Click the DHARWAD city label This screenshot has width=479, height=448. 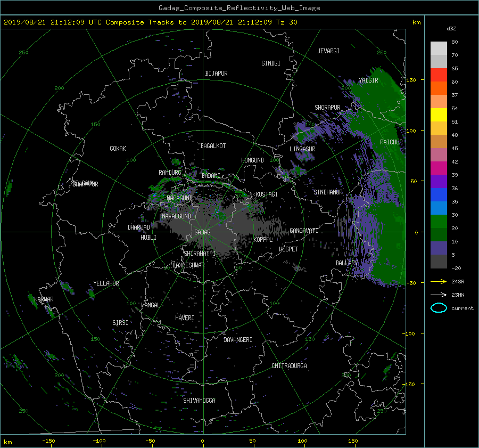pyautogui.click(x=139, y=227)
